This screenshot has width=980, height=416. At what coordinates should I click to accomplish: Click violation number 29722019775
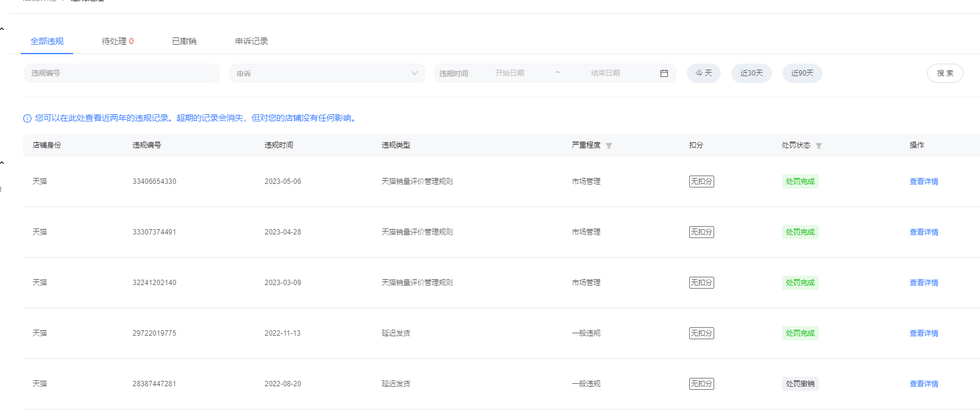point(155,333)
